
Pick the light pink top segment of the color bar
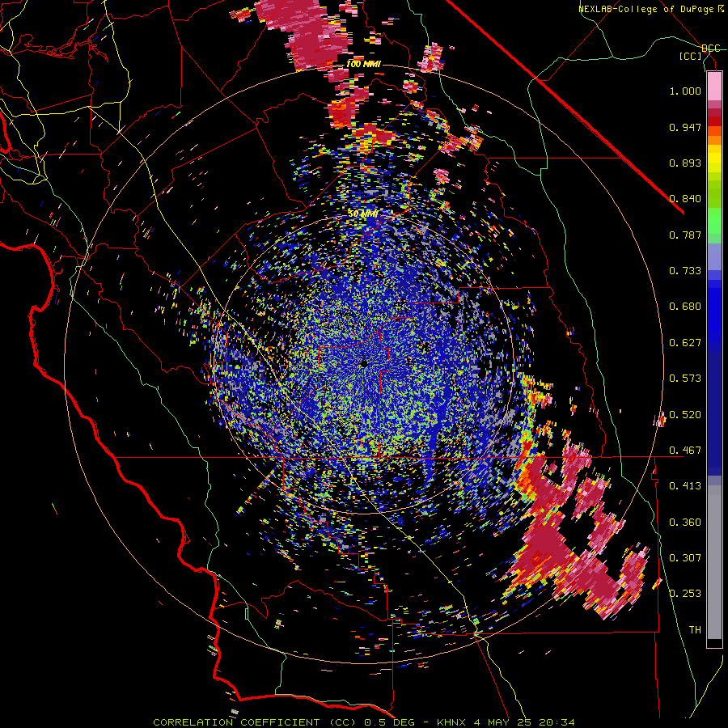pos(714,87)
